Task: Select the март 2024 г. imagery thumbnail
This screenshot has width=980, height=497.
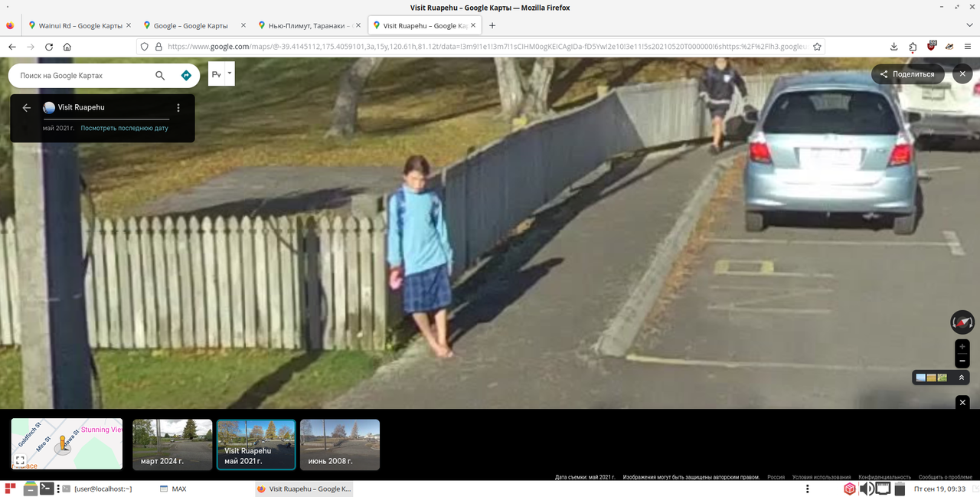Action: pos(172,444)
